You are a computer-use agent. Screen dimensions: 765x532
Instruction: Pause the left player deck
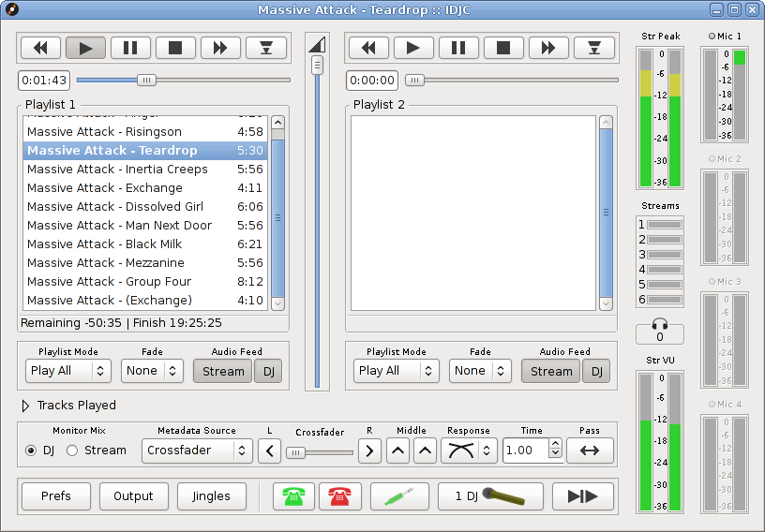pyautogui.click(x=130, y=48)
